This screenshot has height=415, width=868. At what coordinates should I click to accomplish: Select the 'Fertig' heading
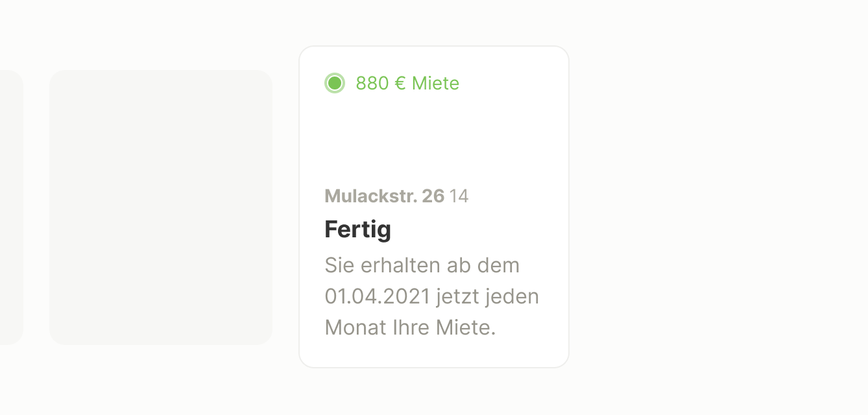358,230
